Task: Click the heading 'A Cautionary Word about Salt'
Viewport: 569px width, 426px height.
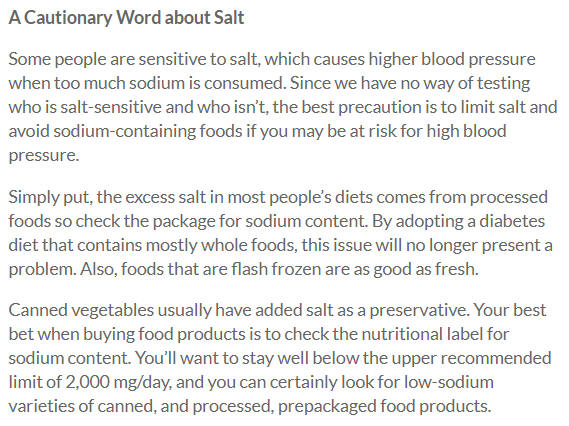Action: 126,17
